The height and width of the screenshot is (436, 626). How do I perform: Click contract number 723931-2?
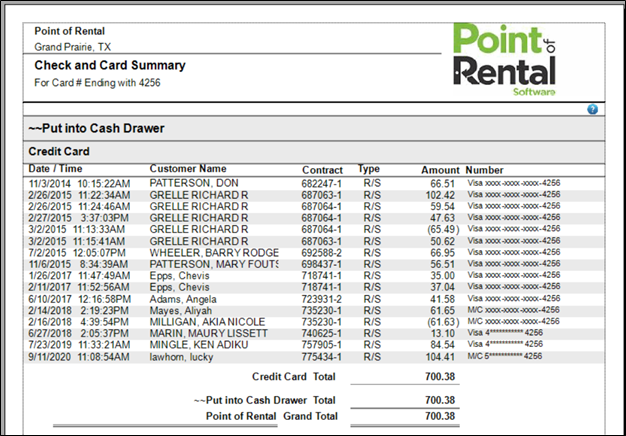pos(321,299)
